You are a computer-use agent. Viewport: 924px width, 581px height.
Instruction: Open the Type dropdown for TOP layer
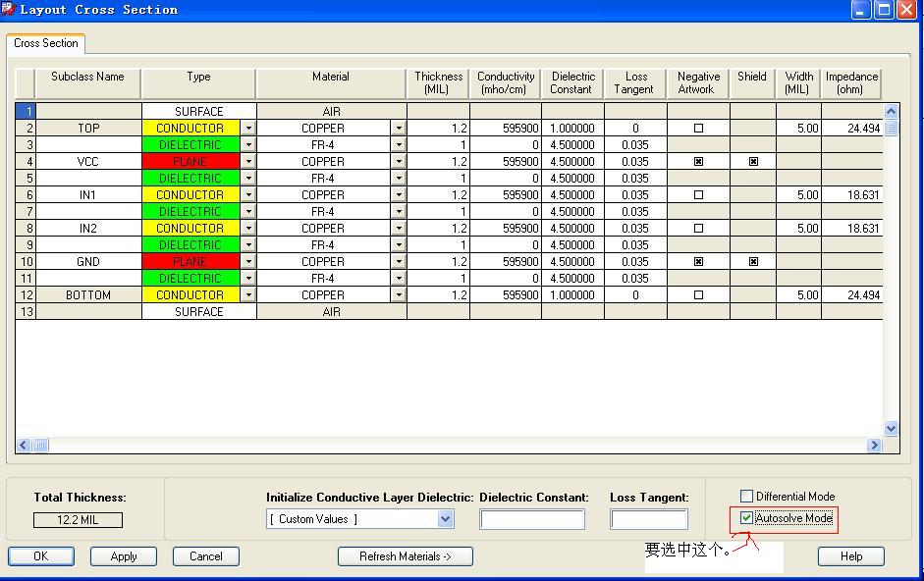click(x=248, y=129)
